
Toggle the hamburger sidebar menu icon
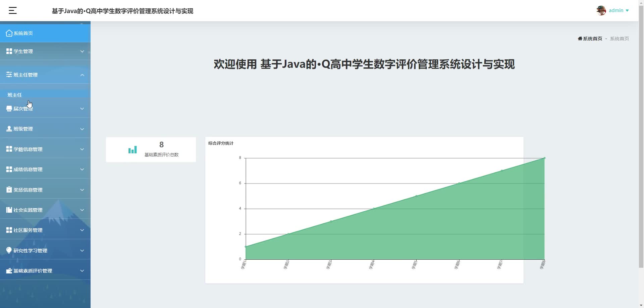12,11
